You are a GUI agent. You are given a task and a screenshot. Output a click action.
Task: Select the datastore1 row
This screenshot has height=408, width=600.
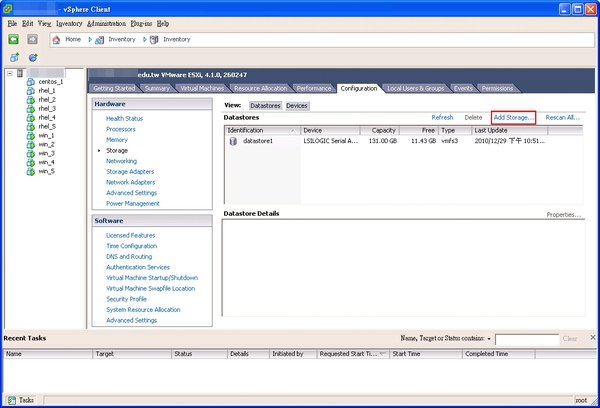click(x=403, y=141)
